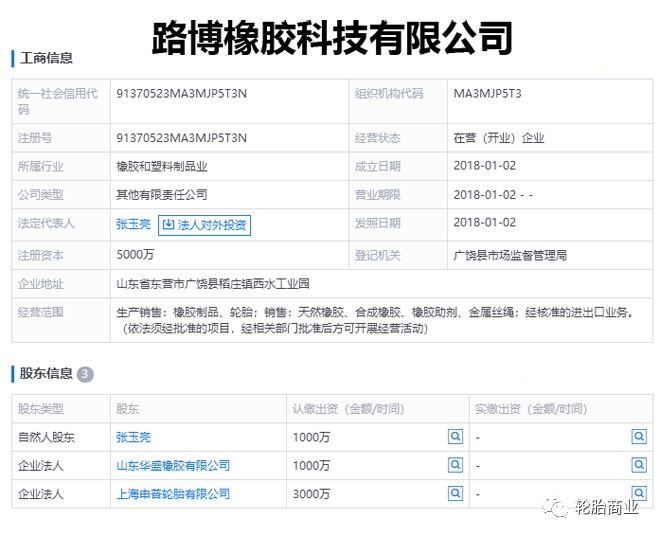Click the 在营（开业）企业 status value
This screenshot has width=660, height=537.
click(x=499, y=138)
